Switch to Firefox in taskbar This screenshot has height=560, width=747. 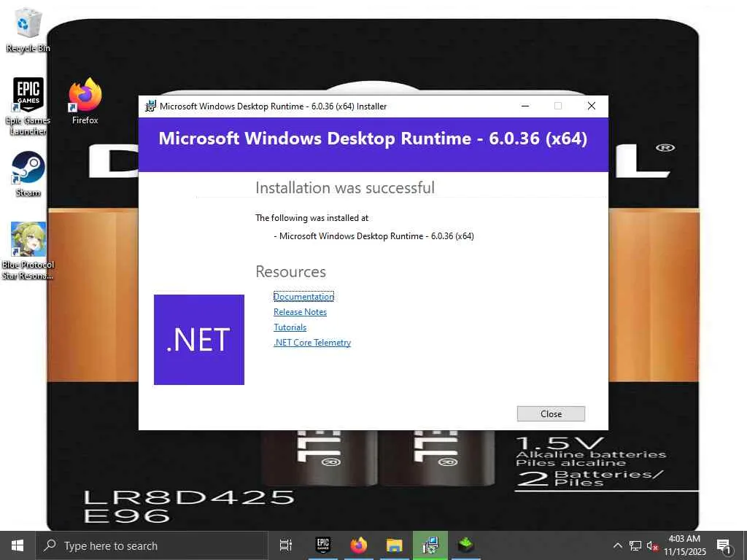tap(359, 545)
